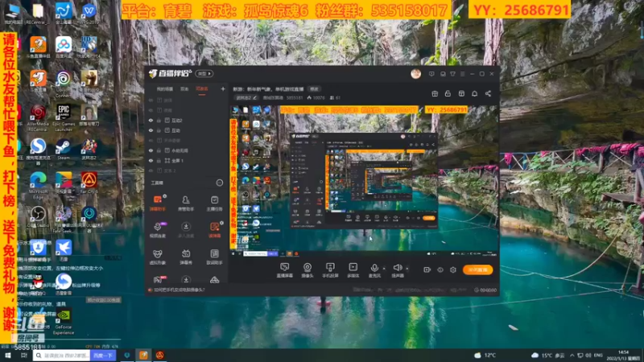Open the 房管助手 tool with person icon
This screenshot has width=644, height=362.
(x=186, y=204)
